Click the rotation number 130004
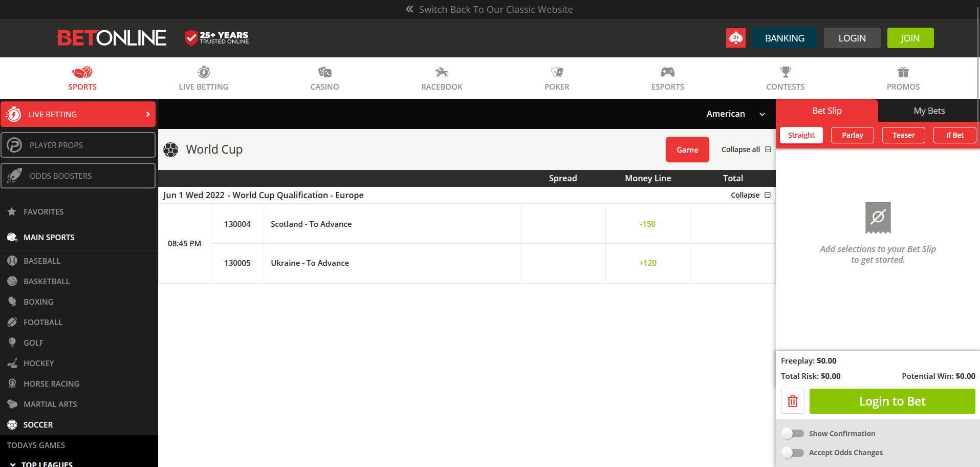Viewport: 980px width, 467px height. [237, 224]
